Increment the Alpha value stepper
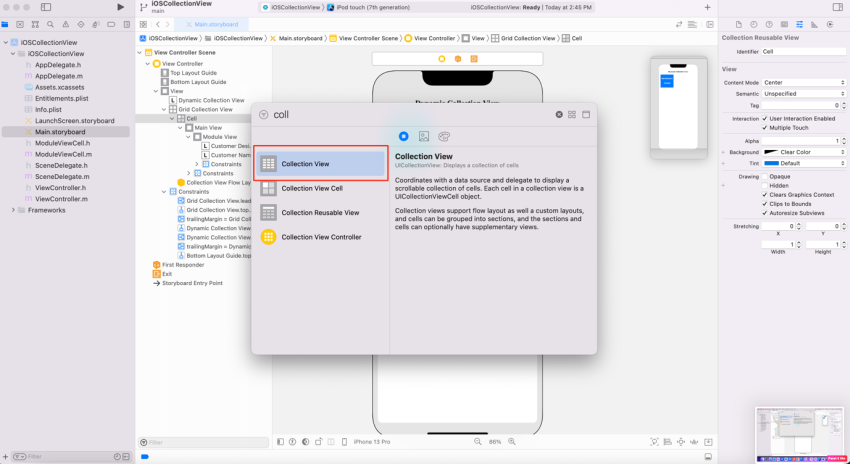Screen dimensions: 850x464 [844, 139]
